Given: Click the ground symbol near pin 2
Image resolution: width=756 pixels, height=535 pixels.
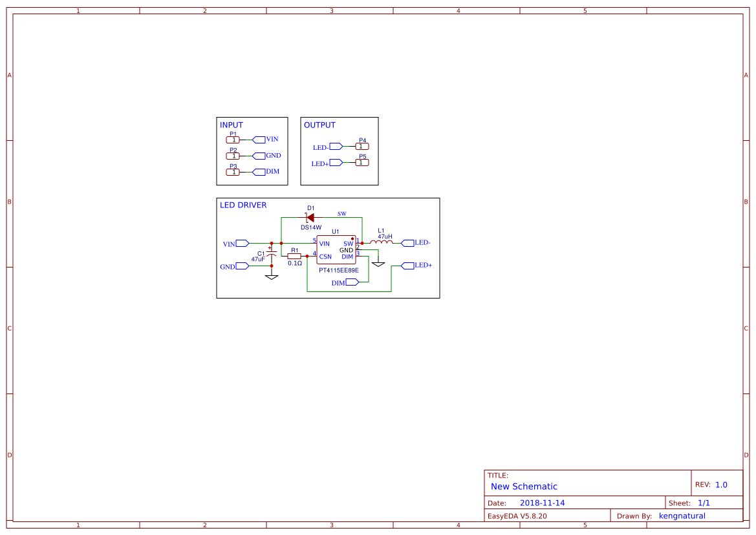Looking at the screenshot, I should (x=379, y=264).
